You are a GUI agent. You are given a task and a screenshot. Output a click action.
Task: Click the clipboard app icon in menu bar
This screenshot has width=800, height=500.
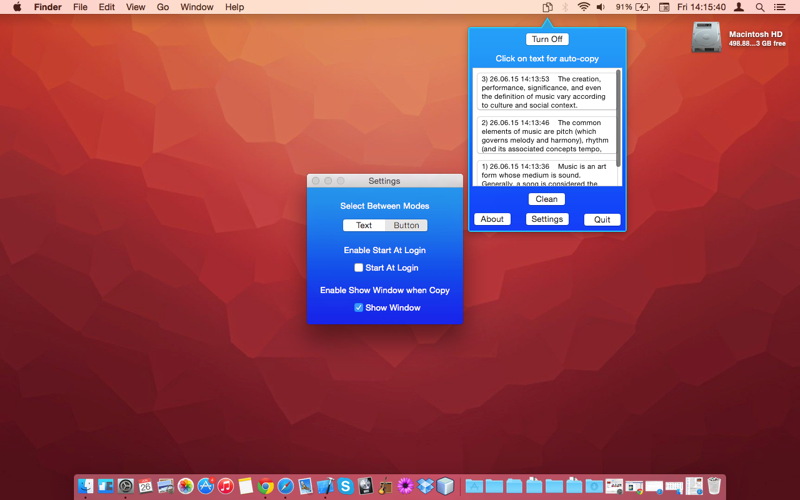pyautogui.click(x=547, y=7)
